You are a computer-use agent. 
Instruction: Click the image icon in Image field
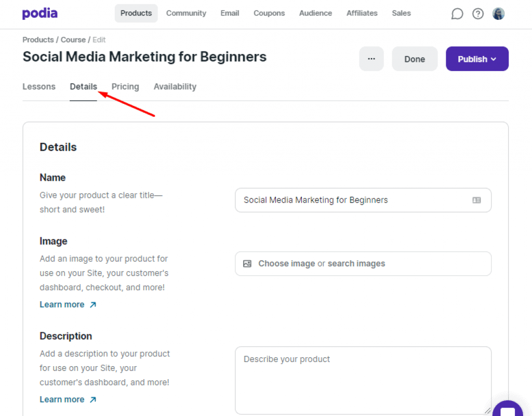tap(247, 264)
